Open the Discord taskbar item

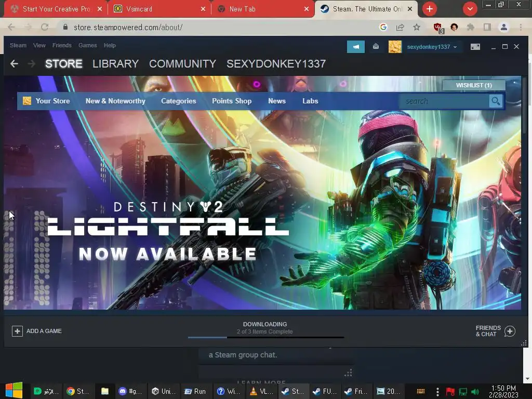[131, 391]
